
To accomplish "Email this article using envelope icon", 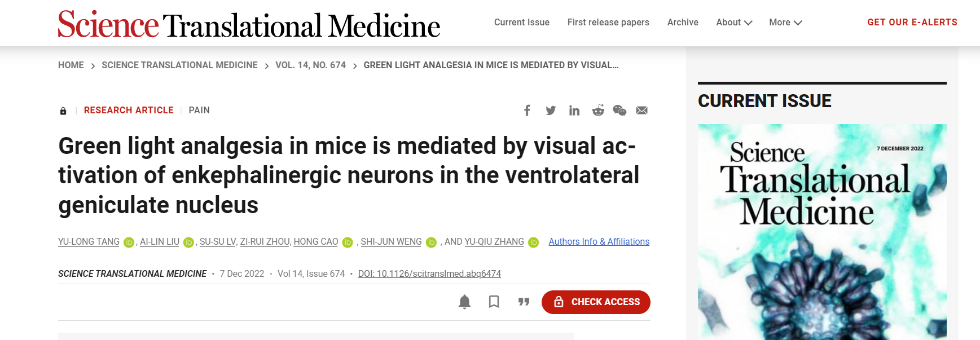I will click(x=641, y=111).
